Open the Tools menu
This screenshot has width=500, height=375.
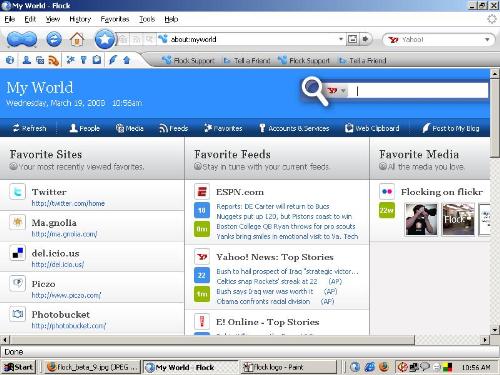coord(147,19)
